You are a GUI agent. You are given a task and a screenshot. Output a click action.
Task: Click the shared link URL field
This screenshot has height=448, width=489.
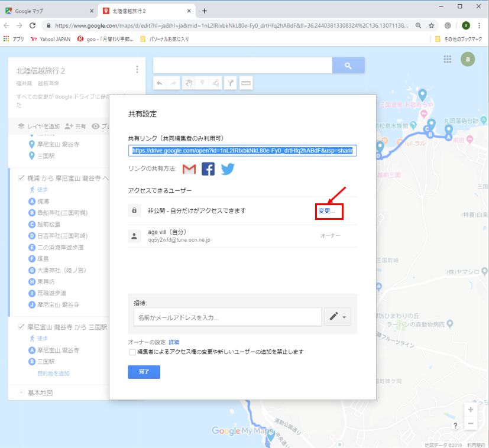pos(242,151)
